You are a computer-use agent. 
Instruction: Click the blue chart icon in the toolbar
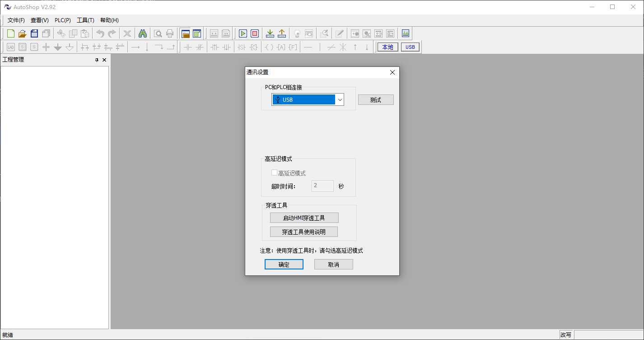coord(405,33)
